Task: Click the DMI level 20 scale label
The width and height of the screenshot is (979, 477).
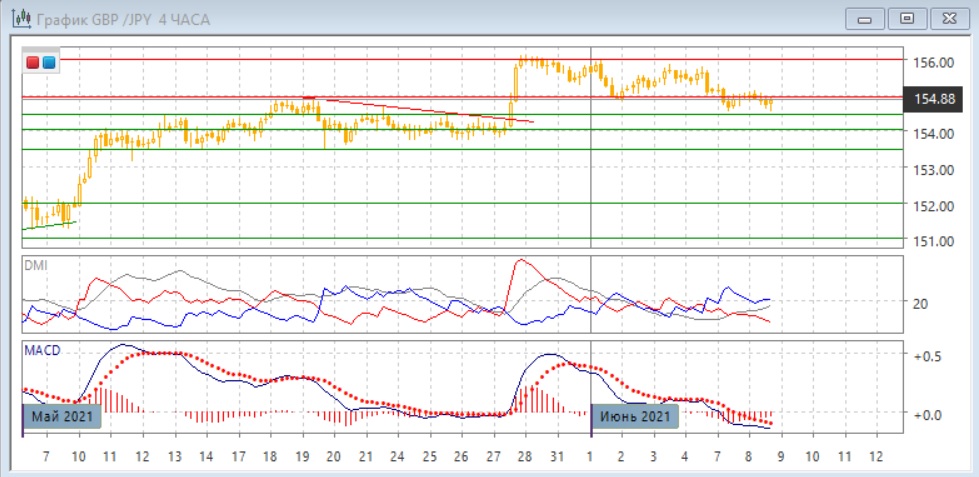Action: click(x=921, y=304)
